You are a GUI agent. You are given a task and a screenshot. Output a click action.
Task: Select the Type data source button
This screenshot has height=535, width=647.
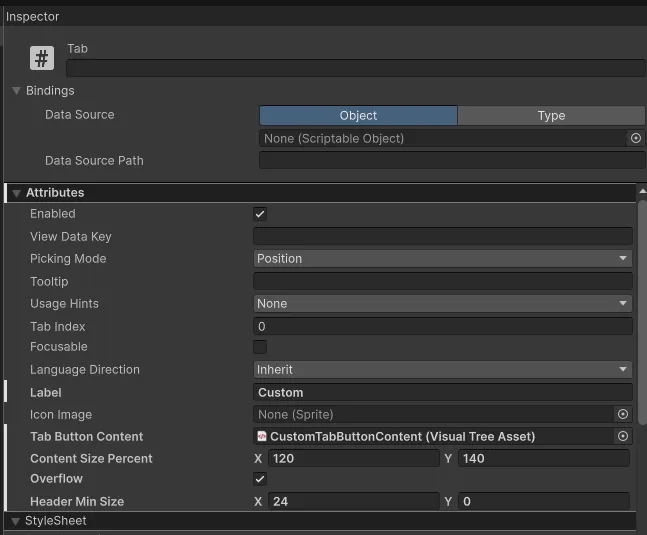pyautogui.click(x=551, y=116)
